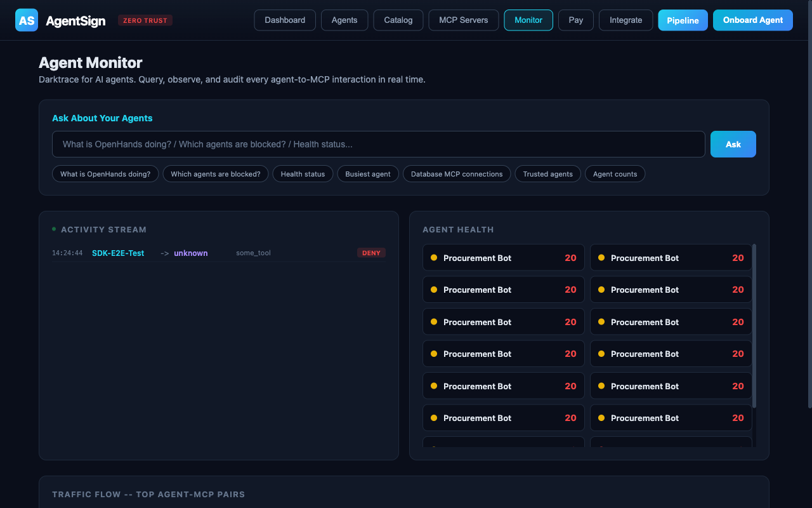Open the Pay page
The width and height of the screenshot is (812, 508).
pos(576,20)
